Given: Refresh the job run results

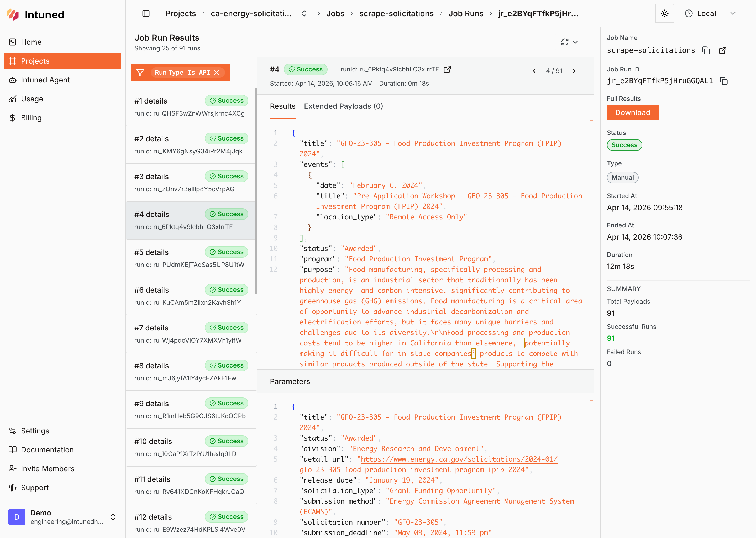Looking at the screenshot, I should click(x=565, y=42).
